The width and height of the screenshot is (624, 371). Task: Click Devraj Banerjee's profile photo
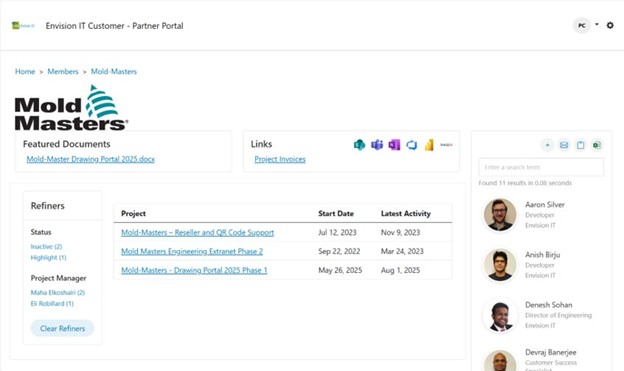point(500,360)
